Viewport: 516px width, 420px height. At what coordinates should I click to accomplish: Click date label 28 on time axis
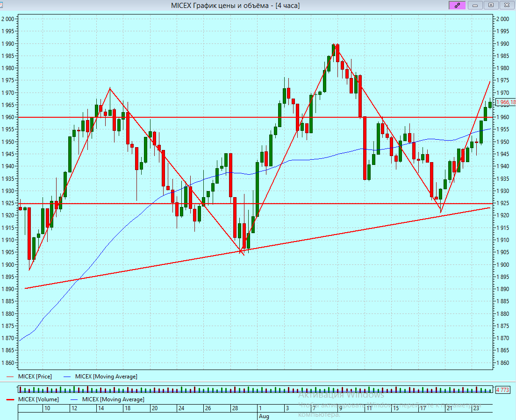[x=235, y=408]
